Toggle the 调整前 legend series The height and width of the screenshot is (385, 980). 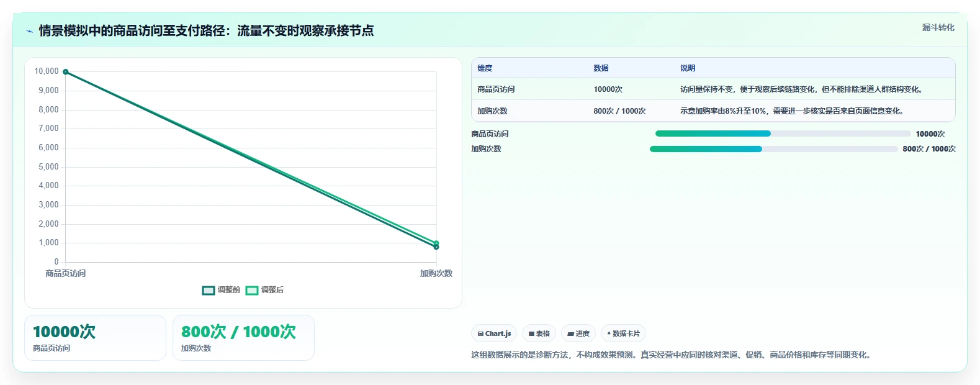(x=221, y=290)
